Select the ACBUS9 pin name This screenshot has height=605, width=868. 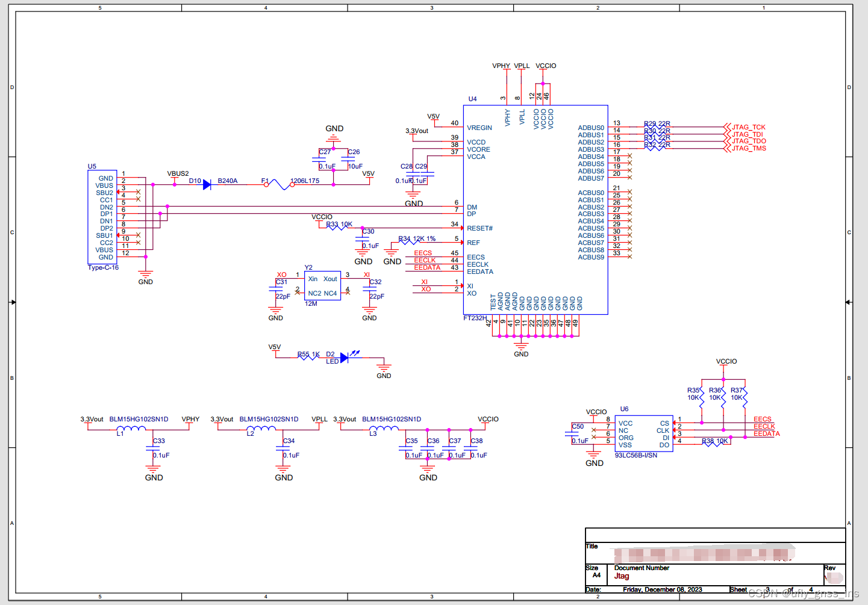click(x=591, y=257)
